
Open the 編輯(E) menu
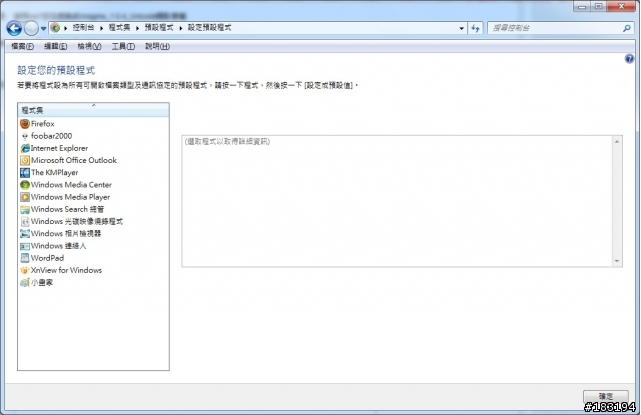click(56, 46)
